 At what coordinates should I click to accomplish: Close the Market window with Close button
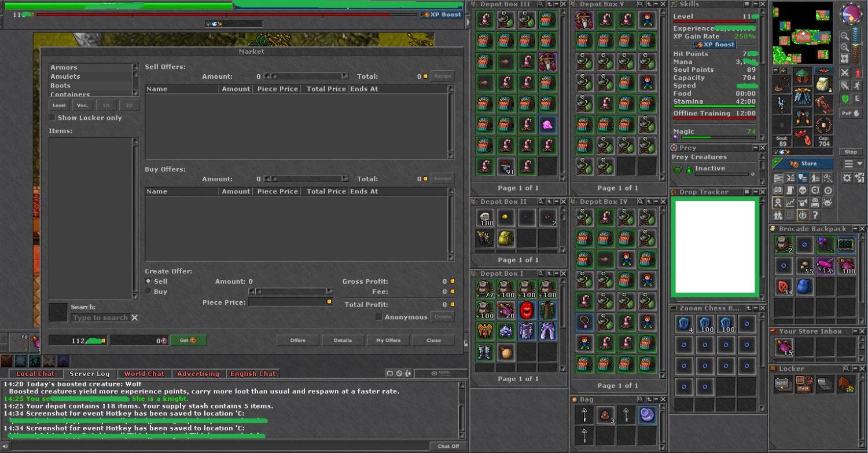433,341
